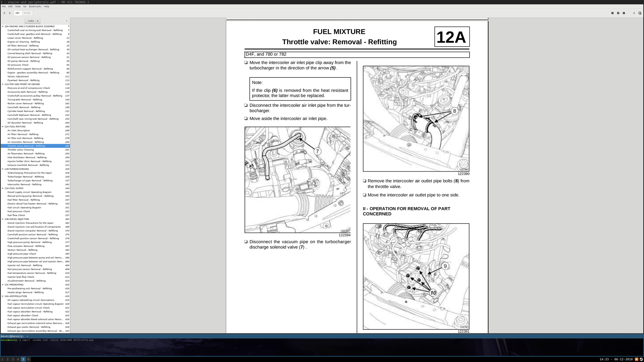Close the Index sidebar panel
This screenshot has width=644, height=362.
[67, 21]
